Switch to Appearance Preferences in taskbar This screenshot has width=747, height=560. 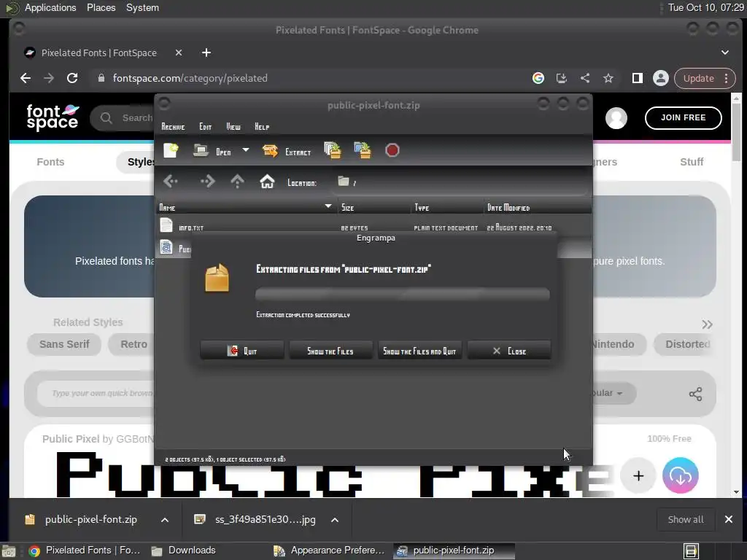330,551
